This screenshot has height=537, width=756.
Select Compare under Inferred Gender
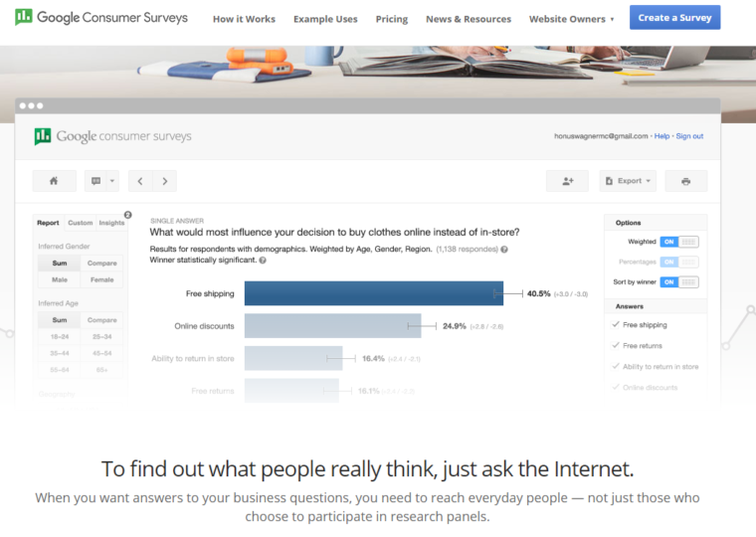point(101,264)
